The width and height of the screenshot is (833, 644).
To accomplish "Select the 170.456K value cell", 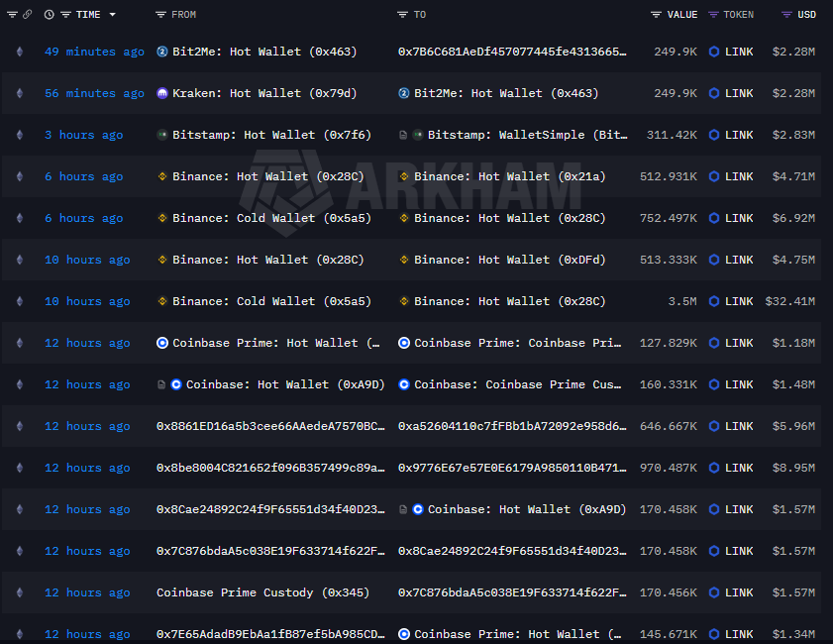I will pyautogui.click(x=669, y=592).
